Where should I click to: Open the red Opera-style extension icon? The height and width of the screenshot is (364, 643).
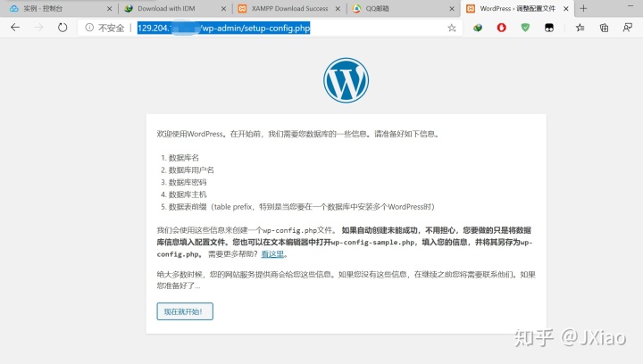(x=501, y=28)
